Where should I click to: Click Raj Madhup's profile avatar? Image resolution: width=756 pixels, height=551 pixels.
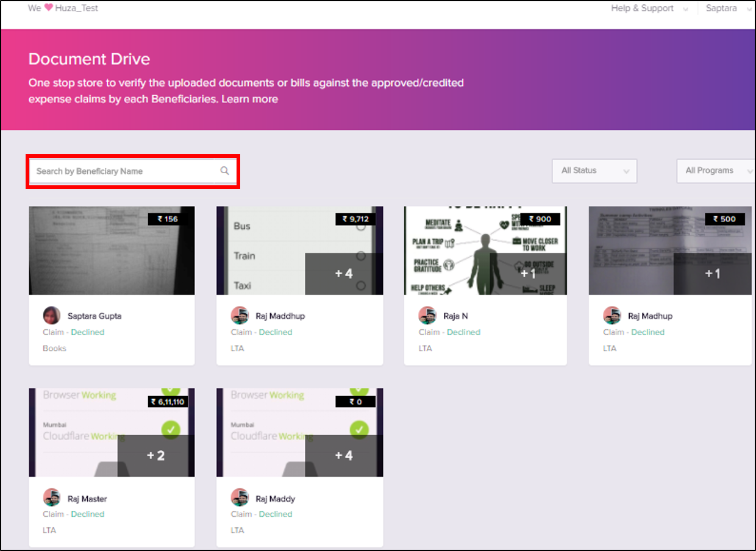pos(612,316)
